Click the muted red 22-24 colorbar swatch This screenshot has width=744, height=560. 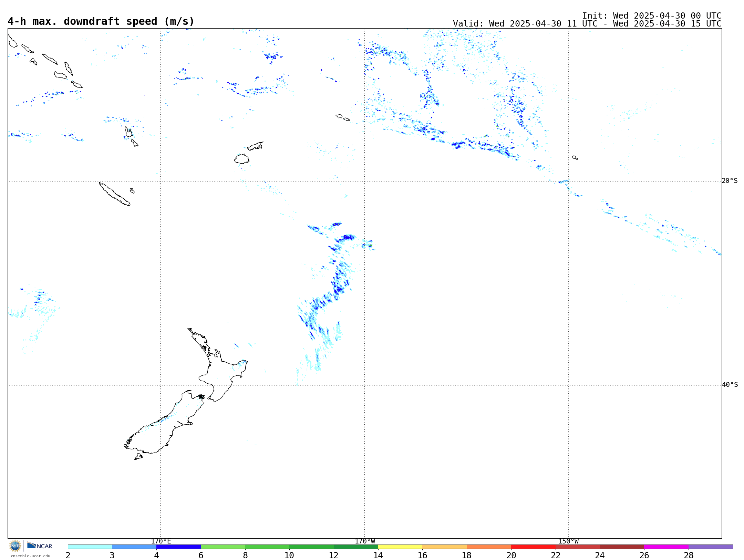point(578,547)
